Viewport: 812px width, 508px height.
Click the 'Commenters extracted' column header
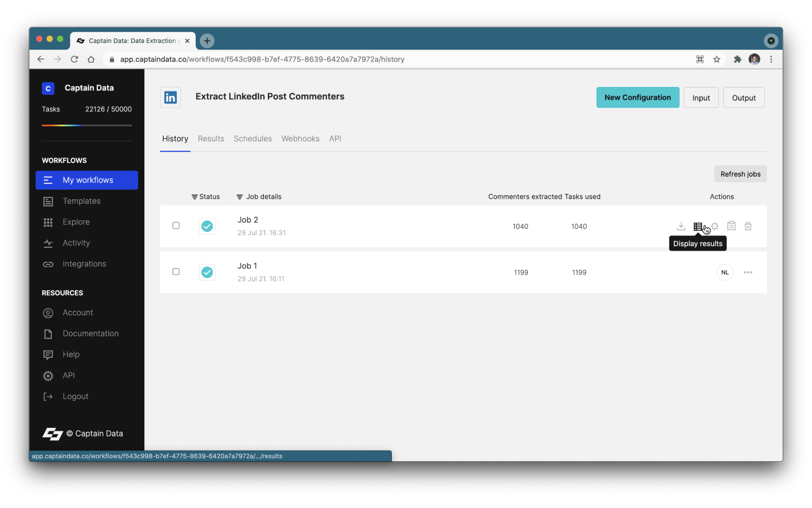(525, 197)
